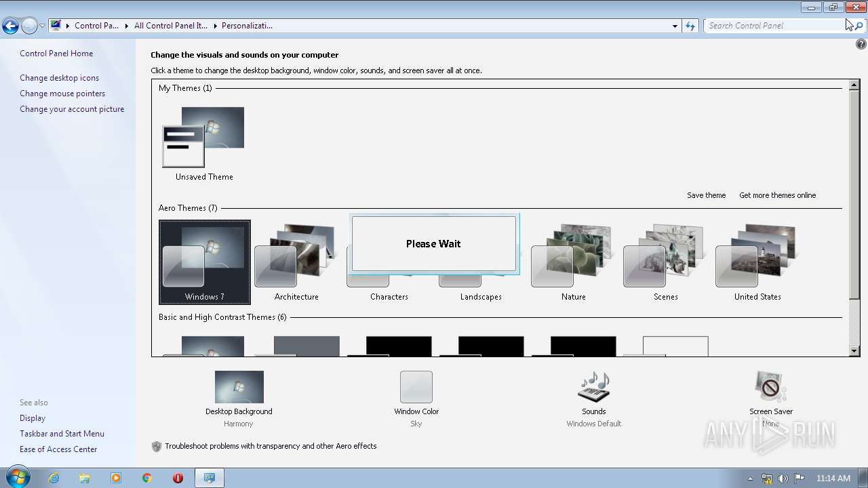The image size is (868, 488).
Task: Click theme list scroll down arrow
Action: [x=854, y=350]
